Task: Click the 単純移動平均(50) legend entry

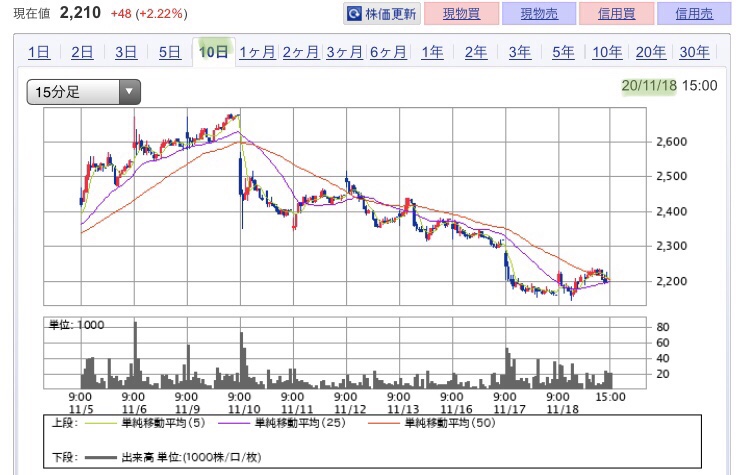Action: click(x=450, y=423)
